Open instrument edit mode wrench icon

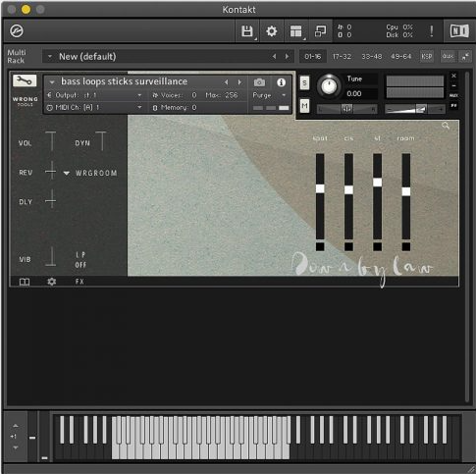[x=25, y=80]
